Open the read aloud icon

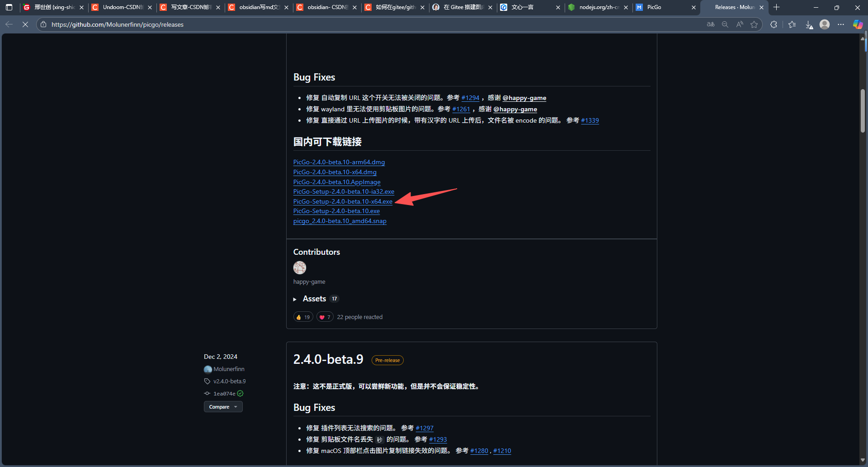point(740,24)
